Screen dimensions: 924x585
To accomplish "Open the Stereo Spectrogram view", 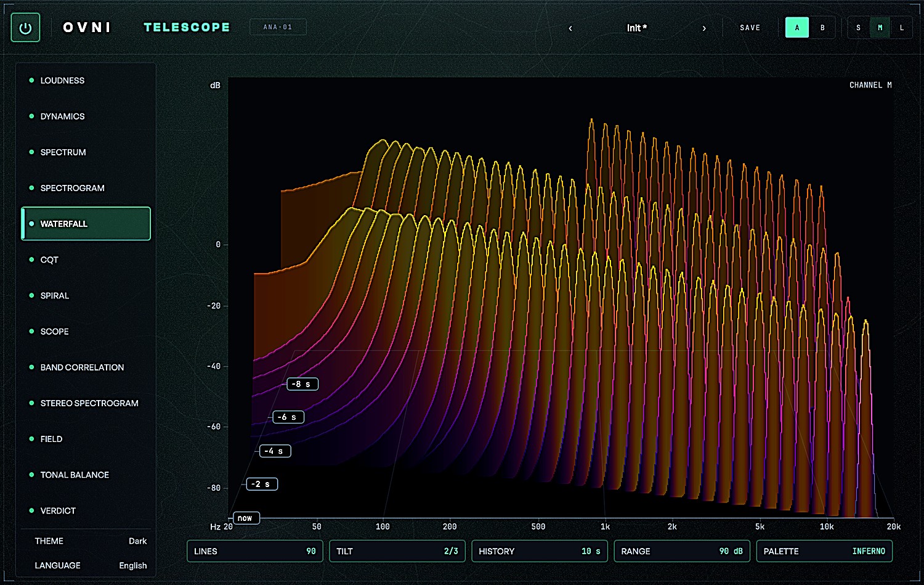I will [x=86, y=403].
